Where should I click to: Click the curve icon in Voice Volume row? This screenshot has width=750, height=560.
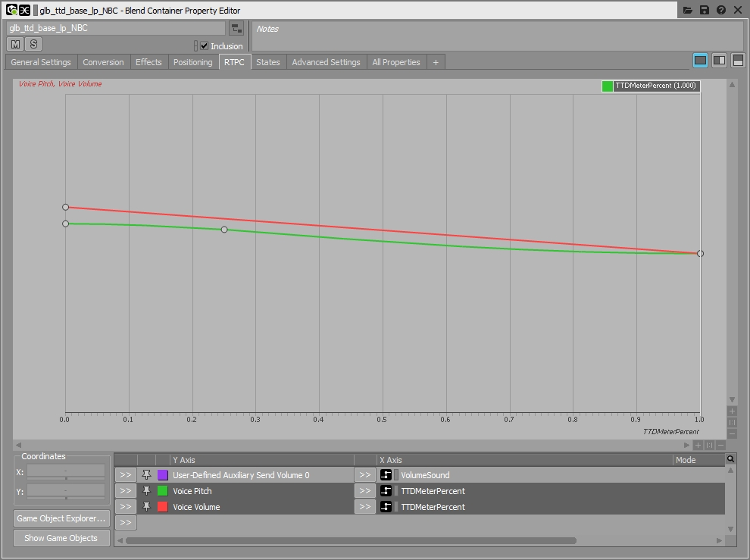386,506
